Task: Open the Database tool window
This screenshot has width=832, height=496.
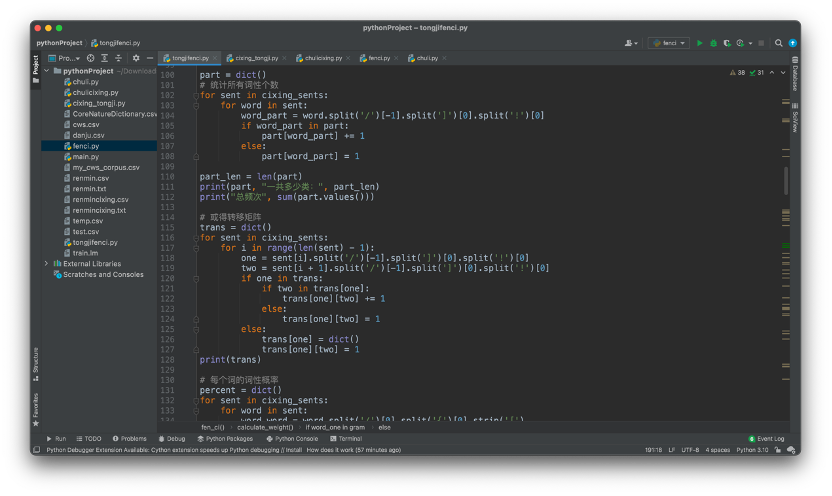Action: (x=795, y=74)
